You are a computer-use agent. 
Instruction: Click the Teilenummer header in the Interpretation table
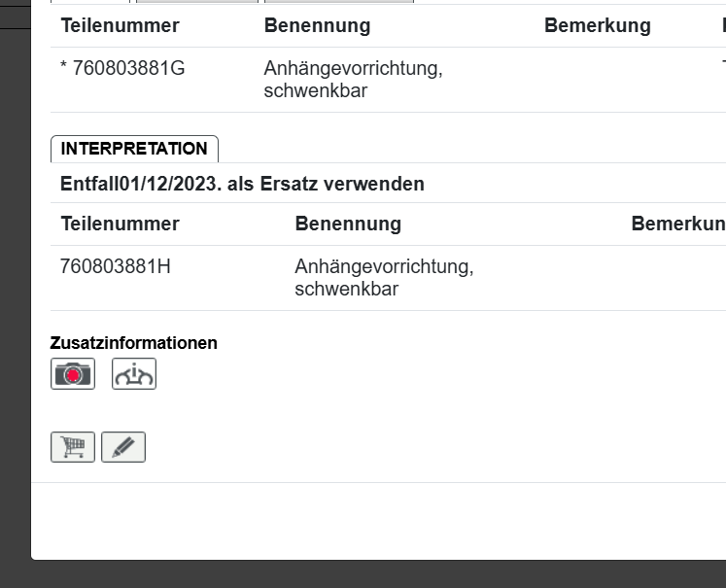[x=120, y=224]
